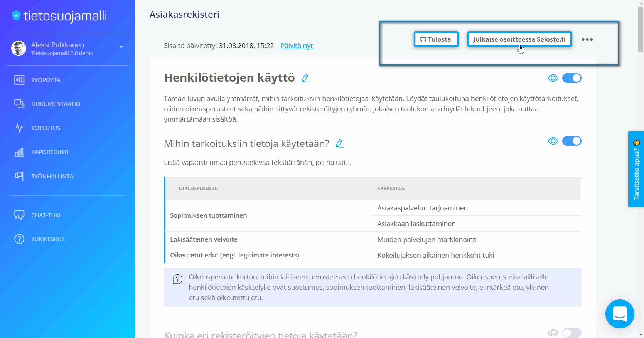Click eye icon for Mihin tarkoituksiin section
644x338 pixels.
[x=553, y=141]
